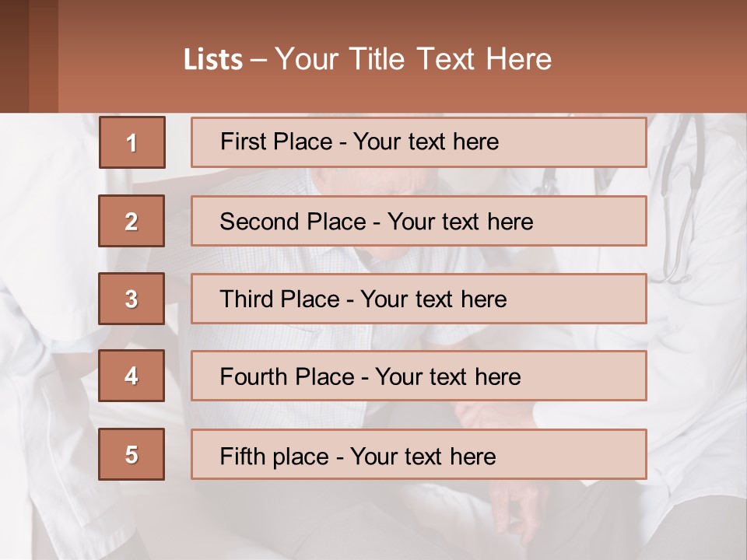Click the dark brown stripe at top-left corner

click(x=14, y=56)
